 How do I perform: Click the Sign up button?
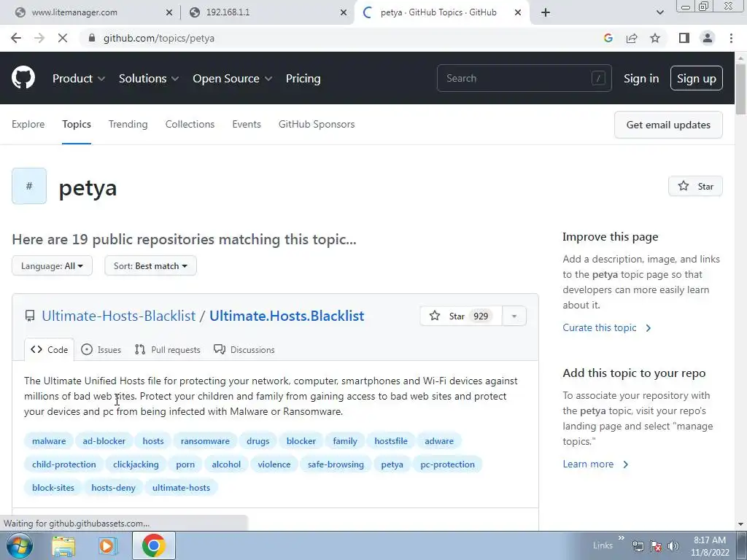pos(697,78)
